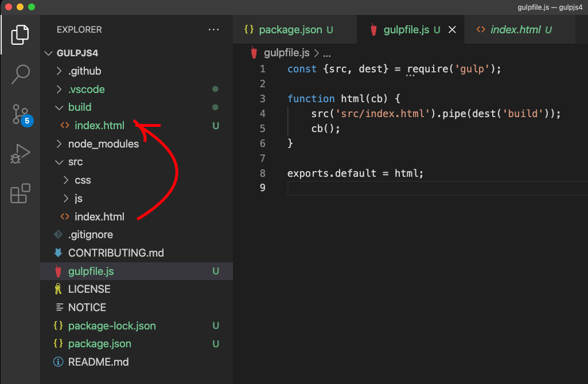
Task: Click the info icon beside README.md
Action: (x=58, y=362)
